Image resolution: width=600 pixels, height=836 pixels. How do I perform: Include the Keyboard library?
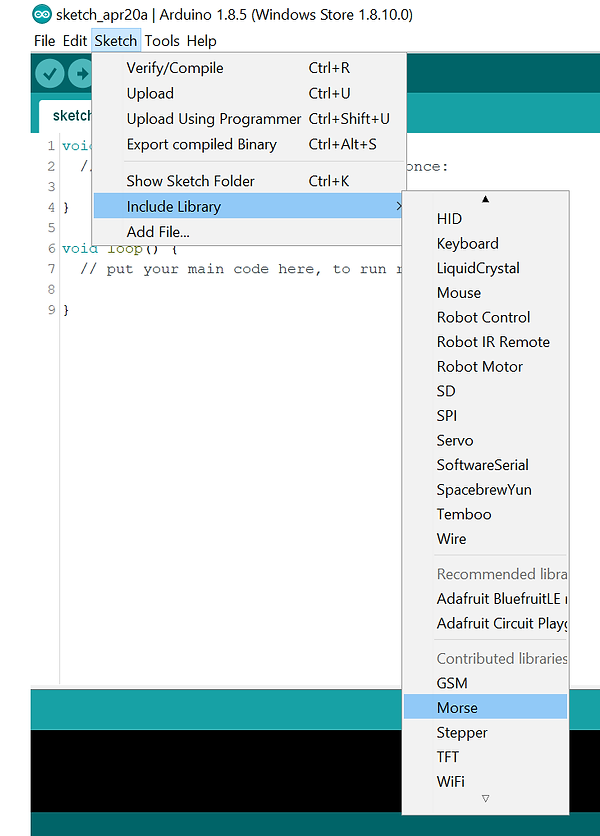pyautogui.click(x=485, y=243)
